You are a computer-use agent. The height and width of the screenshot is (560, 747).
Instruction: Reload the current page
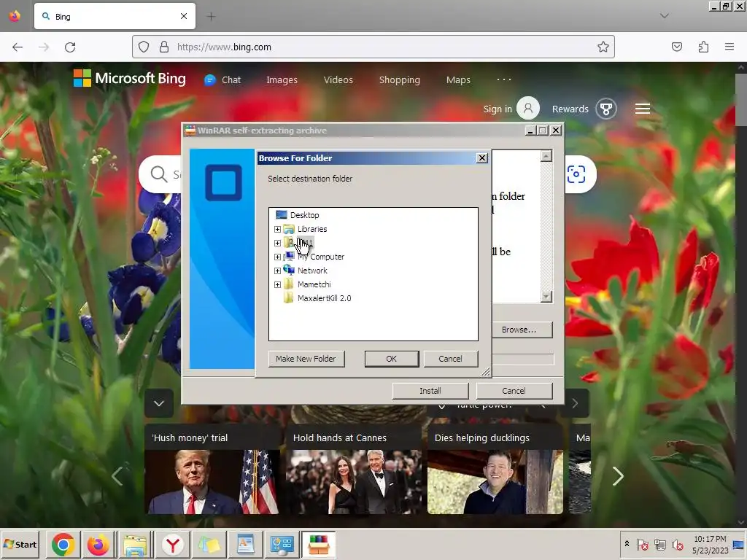[70, 47]
